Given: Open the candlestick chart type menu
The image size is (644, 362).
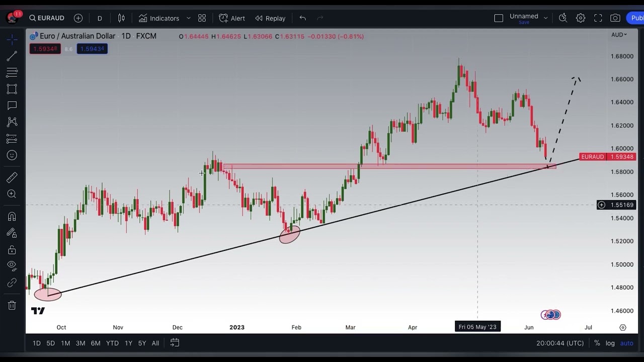Looking at the screenshot, I should [x=121, y=18].
